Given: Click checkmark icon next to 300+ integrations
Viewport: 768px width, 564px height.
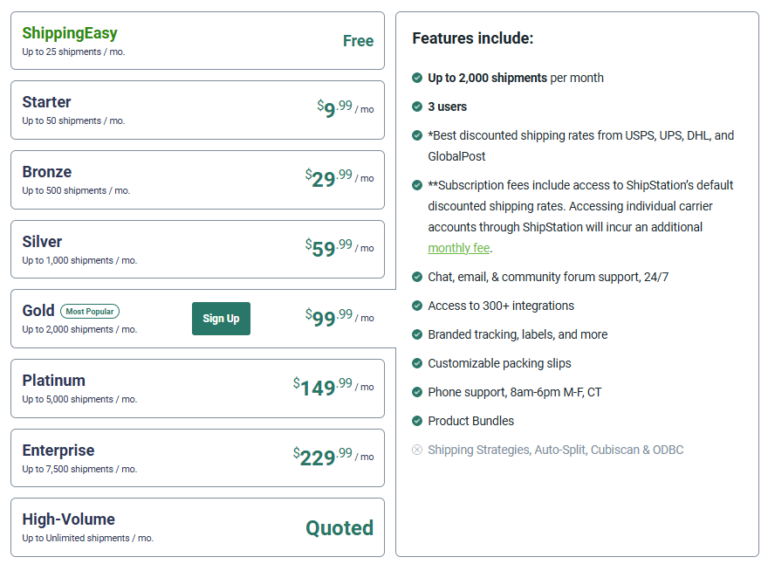Looking at the screenshot, I should 417,306.
